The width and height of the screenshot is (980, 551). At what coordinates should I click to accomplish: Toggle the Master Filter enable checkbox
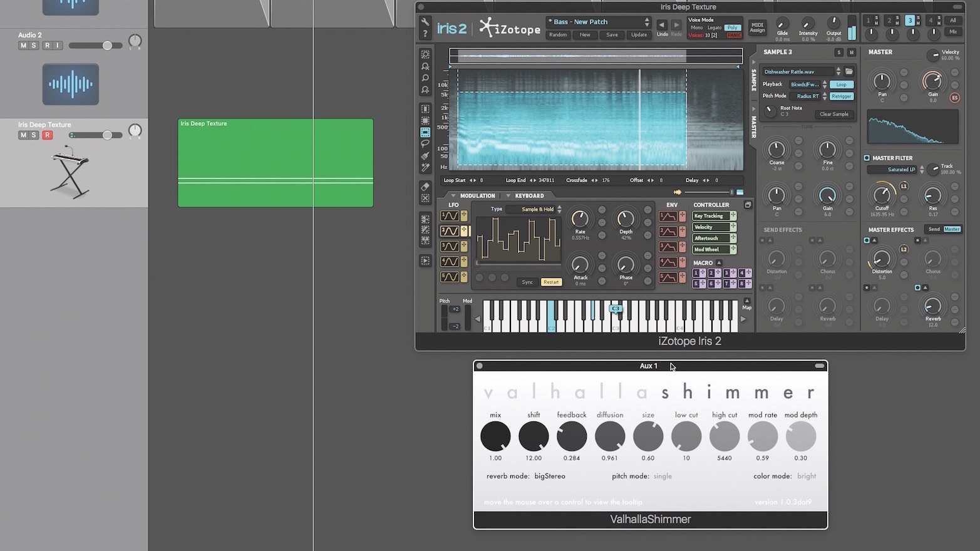click(x=867, y=158)
